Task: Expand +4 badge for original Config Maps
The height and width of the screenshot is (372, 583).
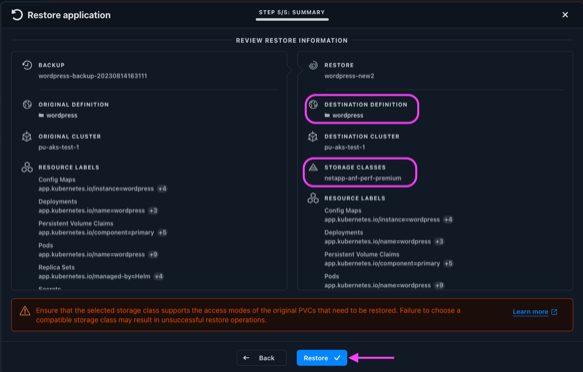Action: click(162, 189)
